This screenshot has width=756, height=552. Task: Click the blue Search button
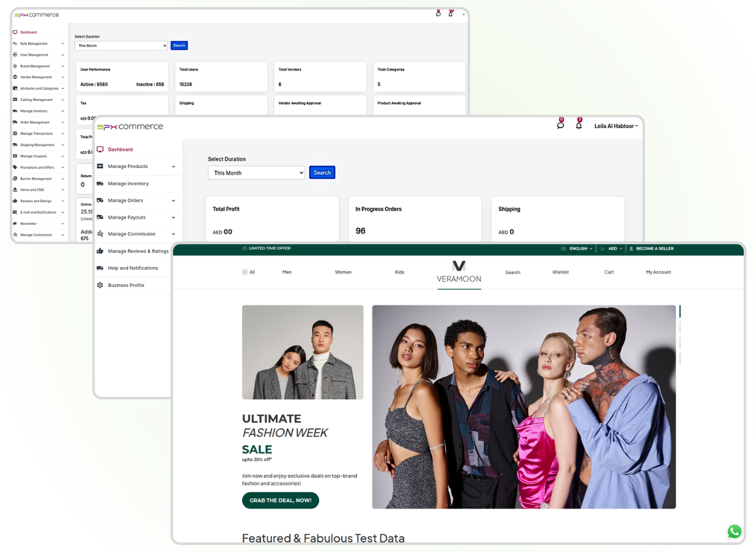click(322, 172)
